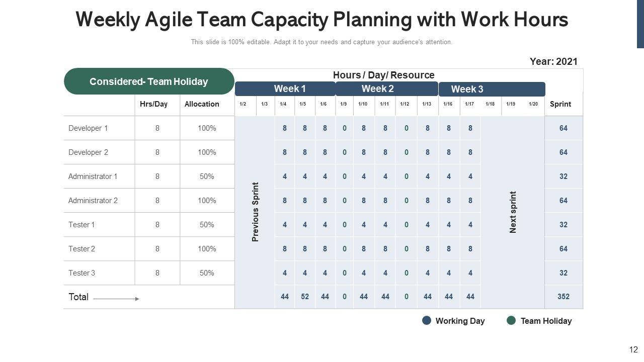This screenshot has width=644, height=362.
Task: Click the Administrator 2 row label
Action: point(93,201)
